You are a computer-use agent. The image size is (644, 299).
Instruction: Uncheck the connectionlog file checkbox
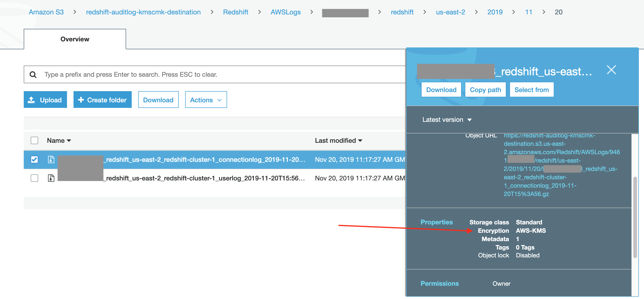click(x=34, y=159)
